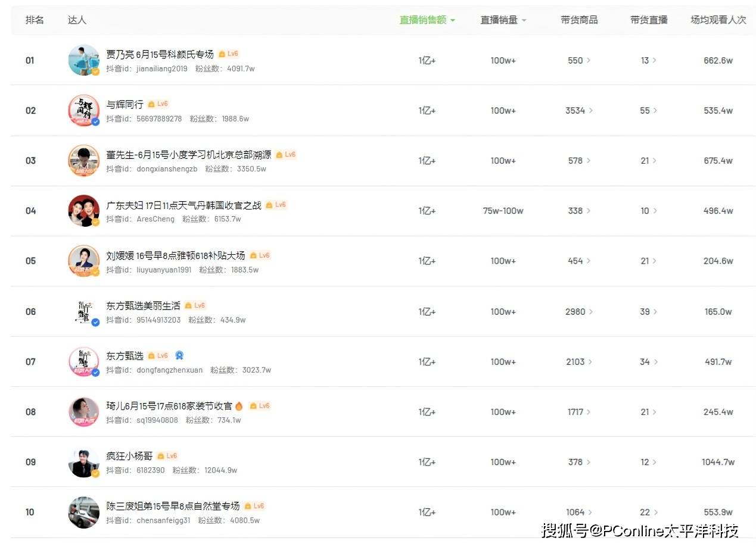Sort by 直播销量 column arrow
The height and width of the screenshot is (547, 756).
click(524, 20)
